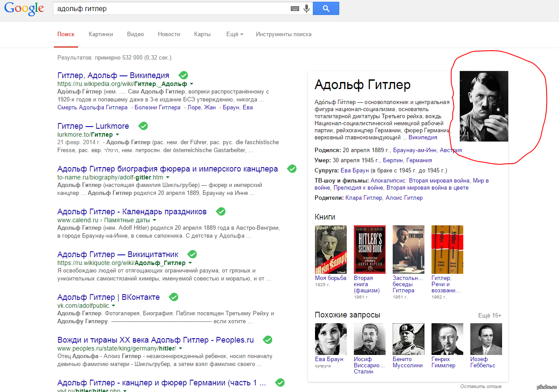Follow the Смерть Адольфа Гитлера sublink
Screen dimensions: 559x392
click(93, 107)
